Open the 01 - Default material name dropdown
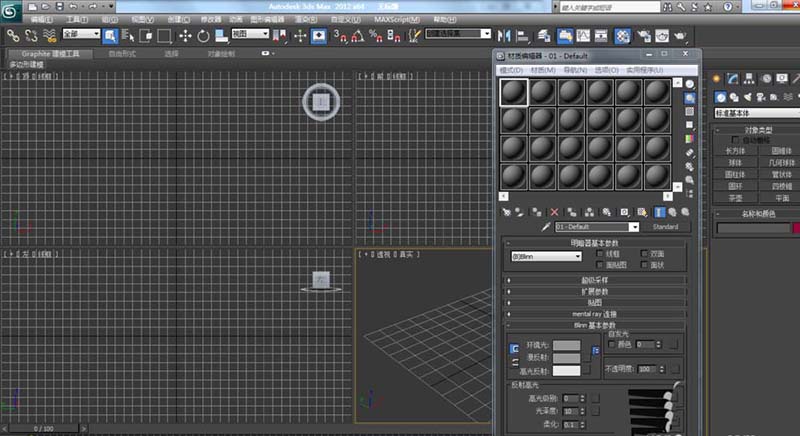 point(596,227)
